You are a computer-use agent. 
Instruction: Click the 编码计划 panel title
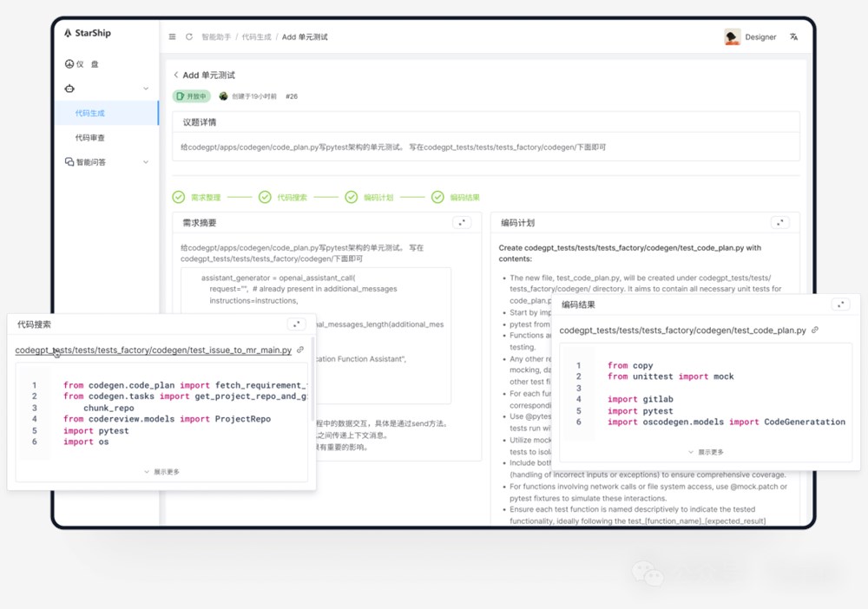click(517, 223)
